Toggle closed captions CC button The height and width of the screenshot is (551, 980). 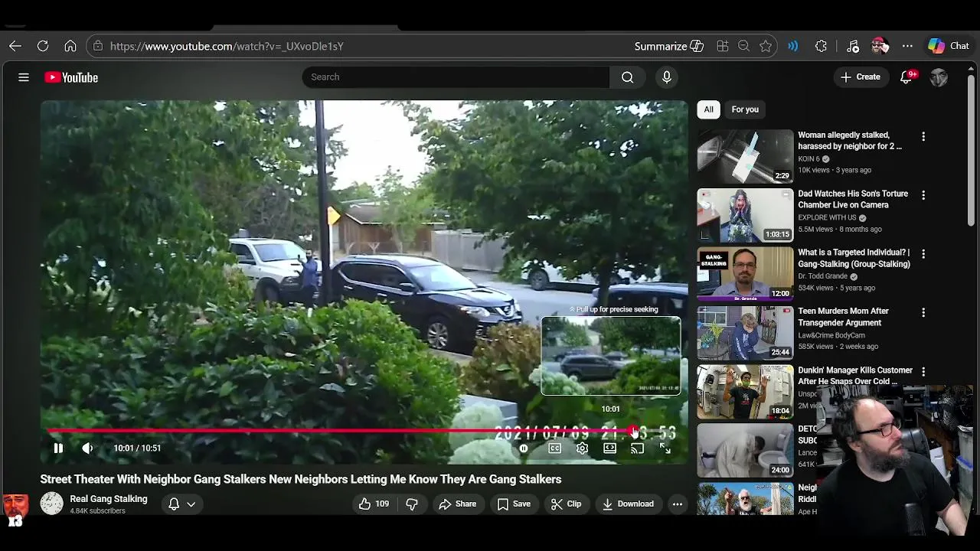click(x=554, y=448)
